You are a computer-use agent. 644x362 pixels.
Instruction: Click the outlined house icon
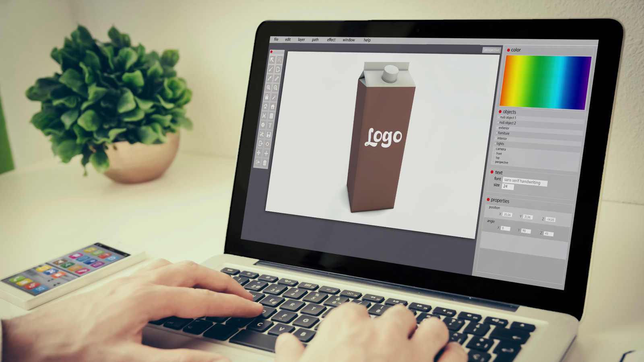click(266, 107)
